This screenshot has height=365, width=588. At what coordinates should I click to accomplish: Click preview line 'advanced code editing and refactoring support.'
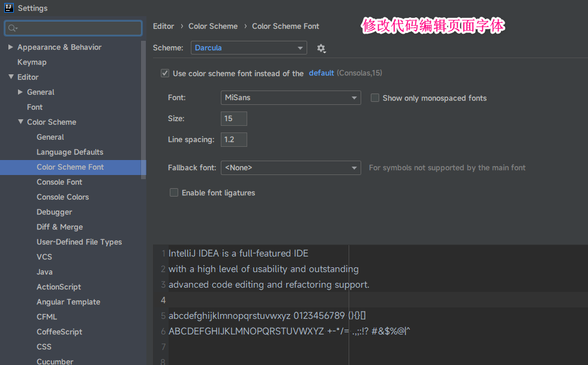click(269, 285)
